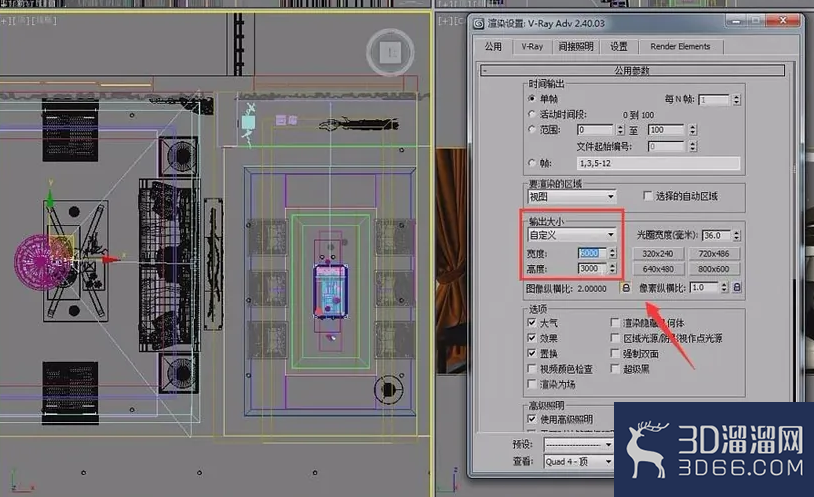Open the 自定义 output size dropdown

572,235
